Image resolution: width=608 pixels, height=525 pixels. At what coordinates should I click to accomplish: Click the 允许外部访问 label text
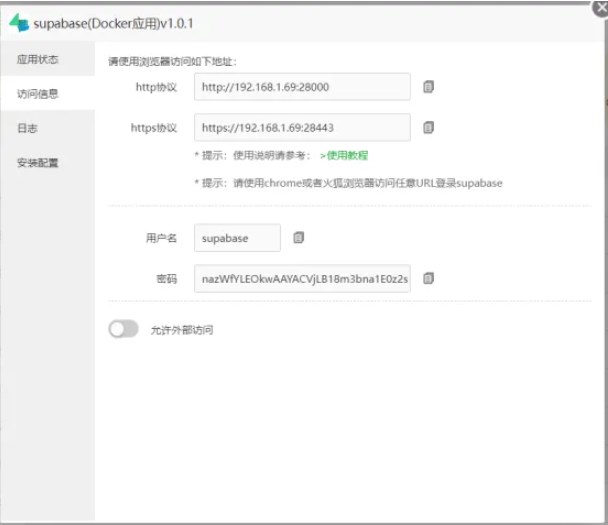[182, 330]
